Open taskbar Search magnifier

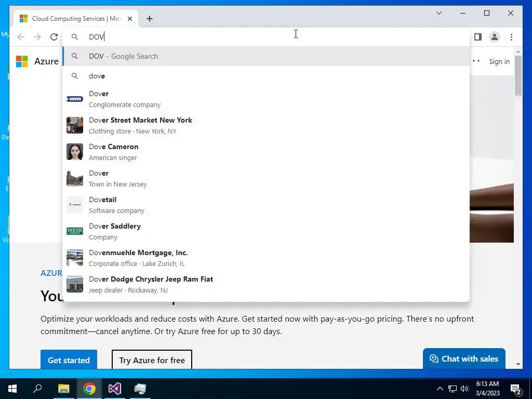coord(37,389)
